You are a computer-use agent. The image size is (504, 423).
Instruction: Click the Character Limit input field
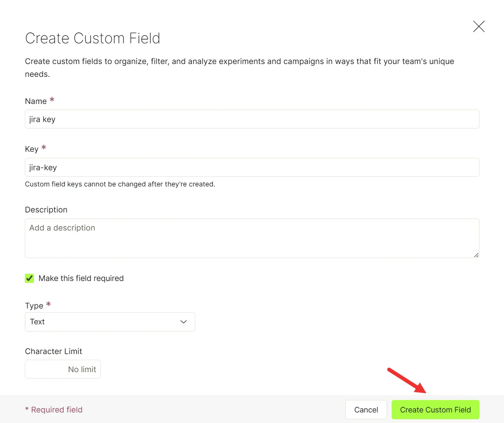click(x=63, y=369)
